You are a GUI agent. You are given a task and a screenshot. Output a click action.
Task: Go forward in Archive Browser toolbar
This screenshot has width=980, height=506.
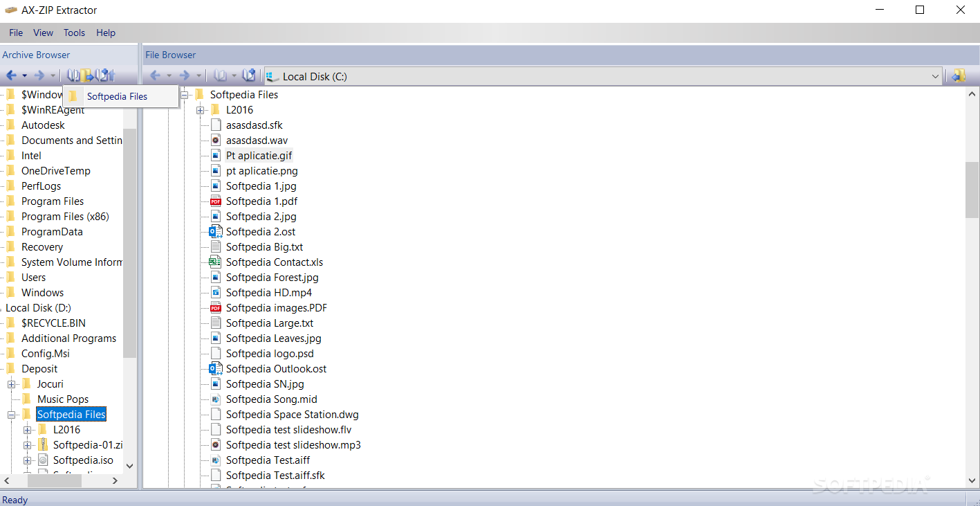(x=39, y=75)
